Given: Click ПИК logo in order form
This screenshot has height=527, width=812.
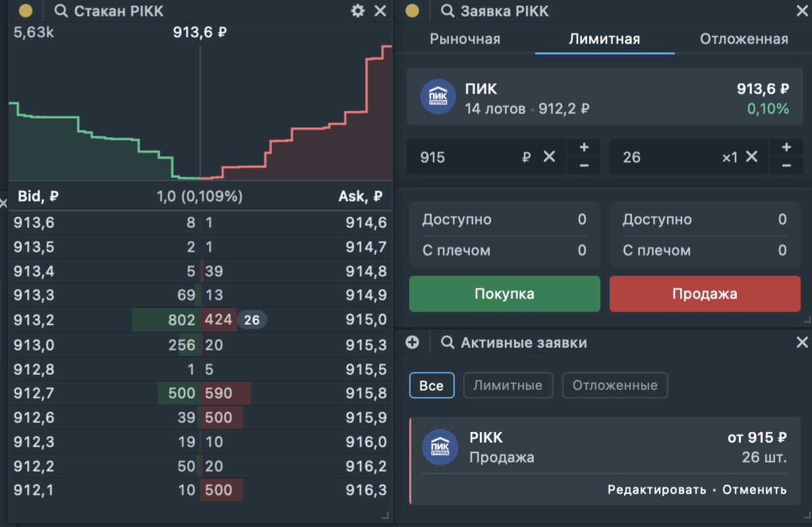Looking at the screenshot, I should coord(438,97).
